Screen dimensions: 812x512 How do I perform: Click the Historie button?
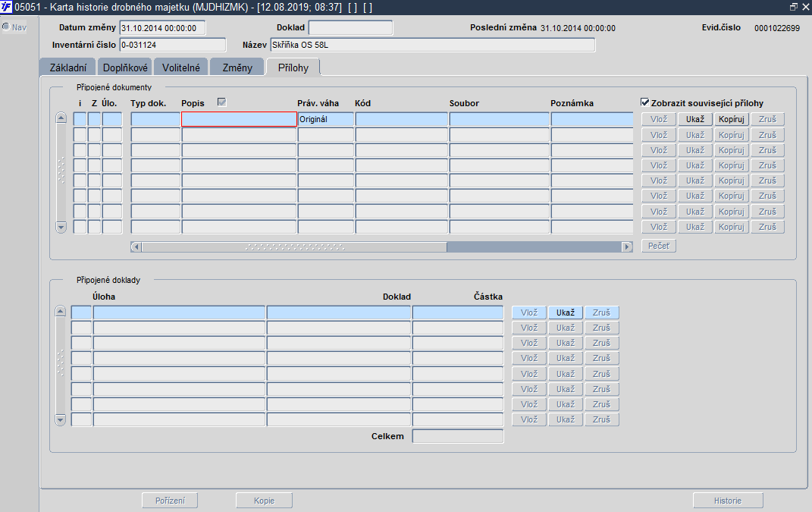click(x=728, y=501)
